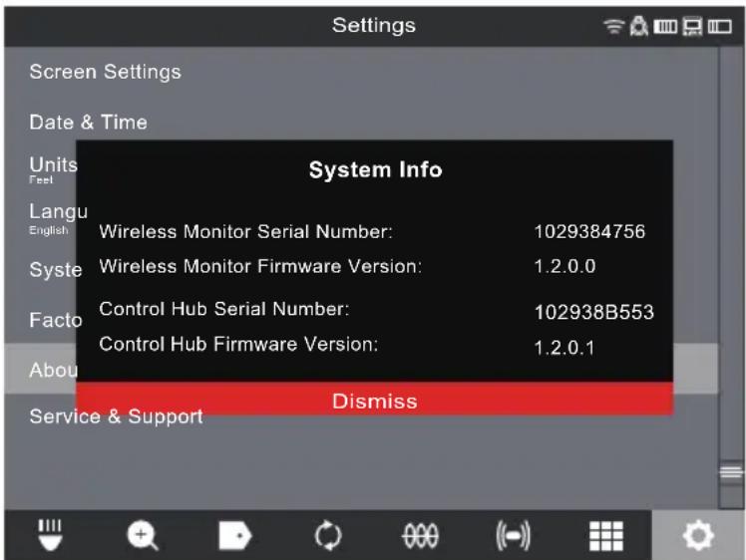Image resolution: width=746 pixels, height=560 pixels.
Task: Tap the camera head icon in bottom bar
Action: [x=50, y=535]
